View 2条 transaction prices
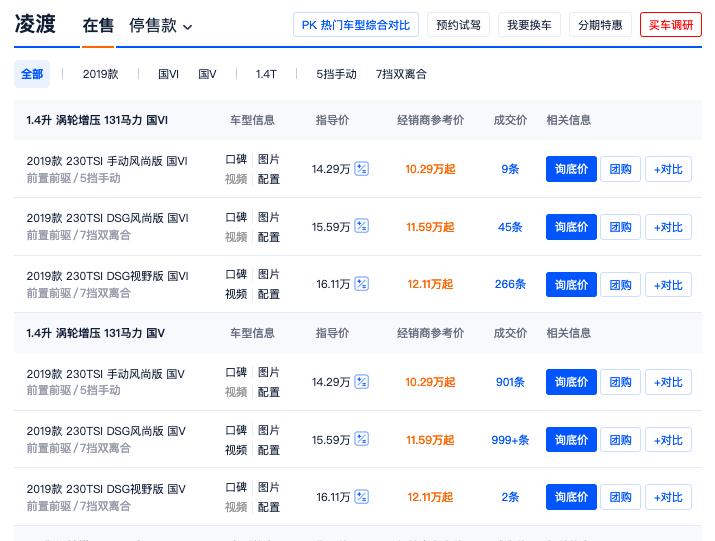715x541 pixels. [x=510, y=497]
